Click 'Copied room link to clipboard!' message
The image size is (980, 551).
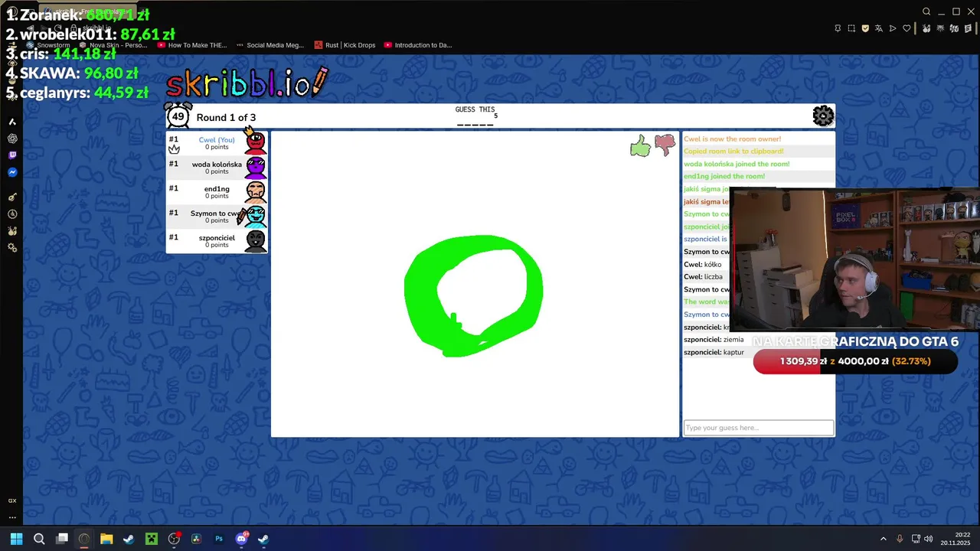coord(733,151)
